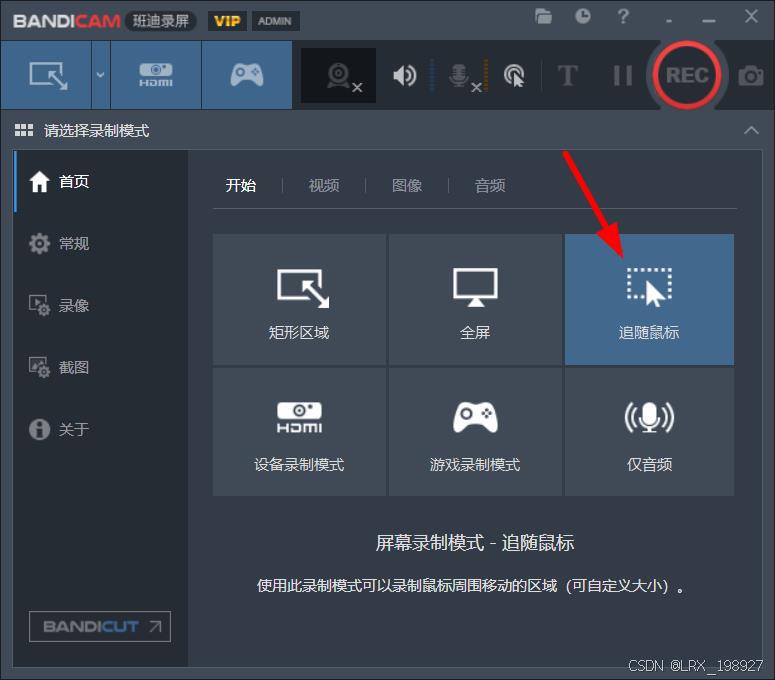The width and height of the screenshot is (775, 680).
Task: Choose 游戏录制模式 game recording tile
Action: click(475, 432)
